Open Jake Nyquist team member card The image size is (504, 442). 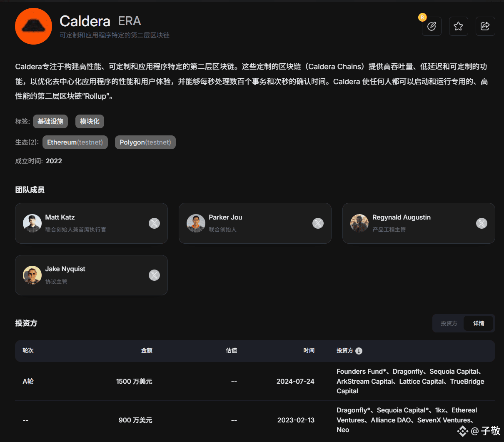point(91,275)
